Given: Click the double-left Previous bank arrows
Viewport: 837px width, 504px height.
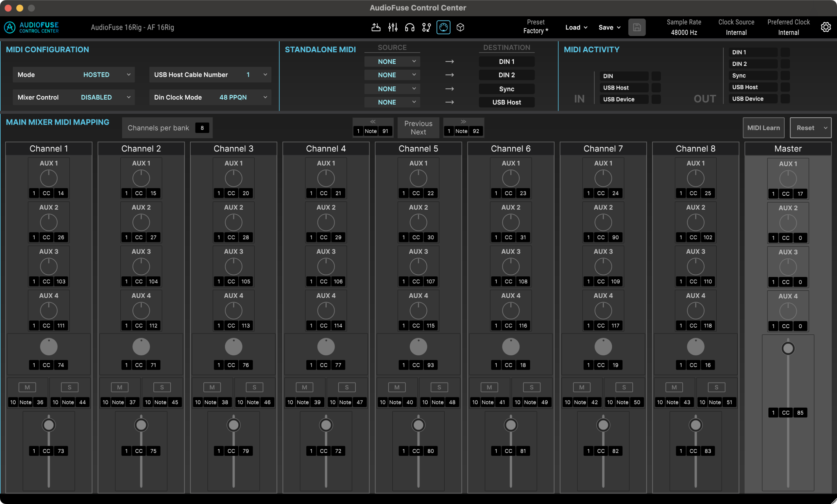Looking at the screenshot, I should pyautogui.click(x=373, y=122).
